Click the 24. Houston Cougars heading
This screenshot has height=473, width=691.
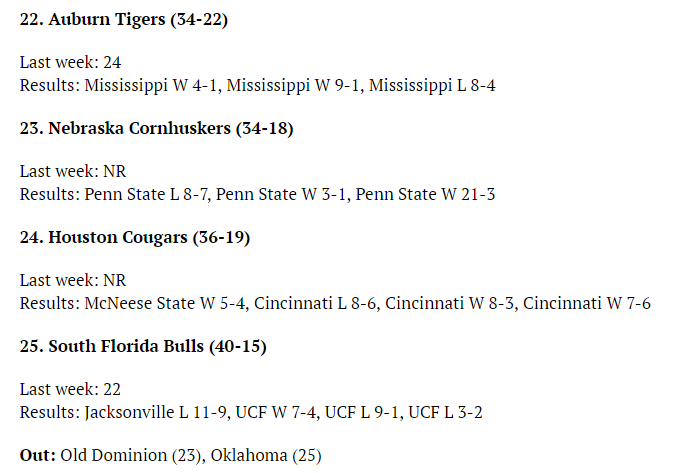point(135,238)
